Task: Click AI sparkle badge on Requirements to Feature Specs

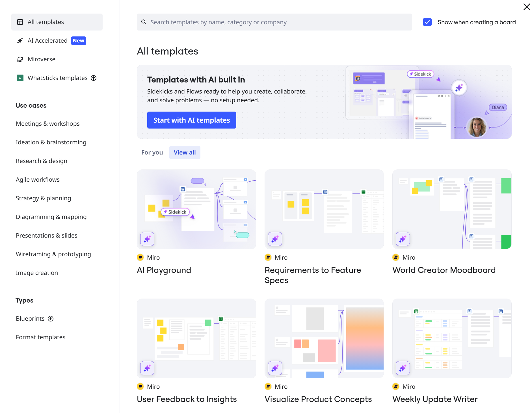Action: [275, 239]
